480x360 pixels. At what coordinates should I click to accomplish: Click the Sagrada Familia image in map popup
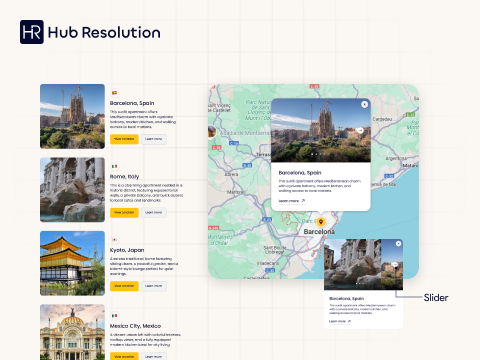tap(321, 130)
